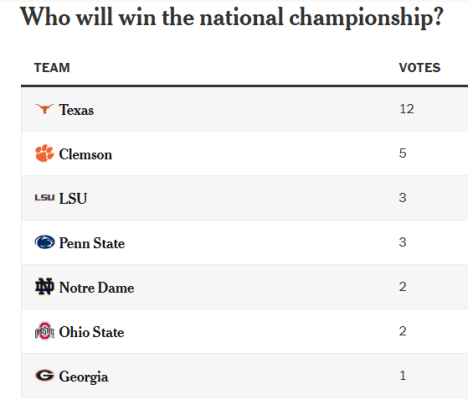Click the Notre Dame ND monogram logo
Viewport: 468px width, 400px height.
click(x=44, y=287)
